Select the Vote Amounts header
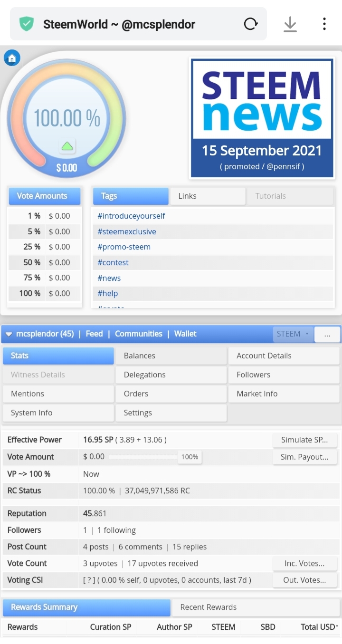Image resolution: width=342 pixels, height=644 pixels. tap(45, 196)
